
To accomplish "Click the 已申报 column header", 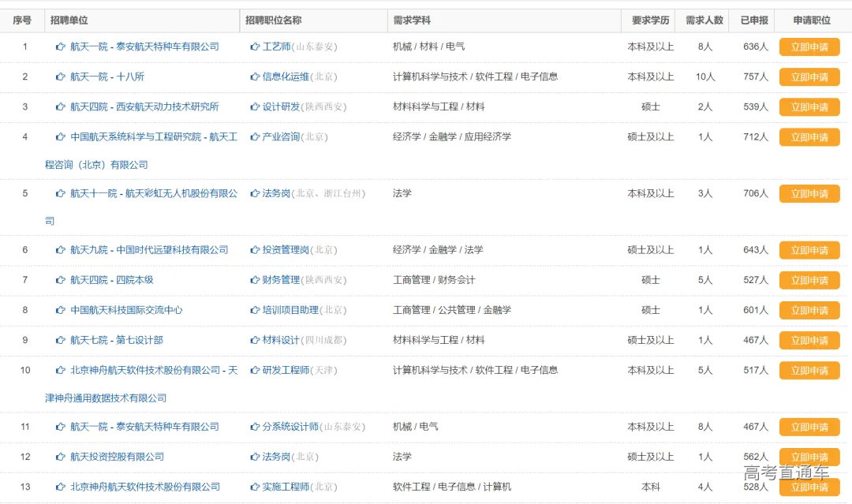I will 752,20.
